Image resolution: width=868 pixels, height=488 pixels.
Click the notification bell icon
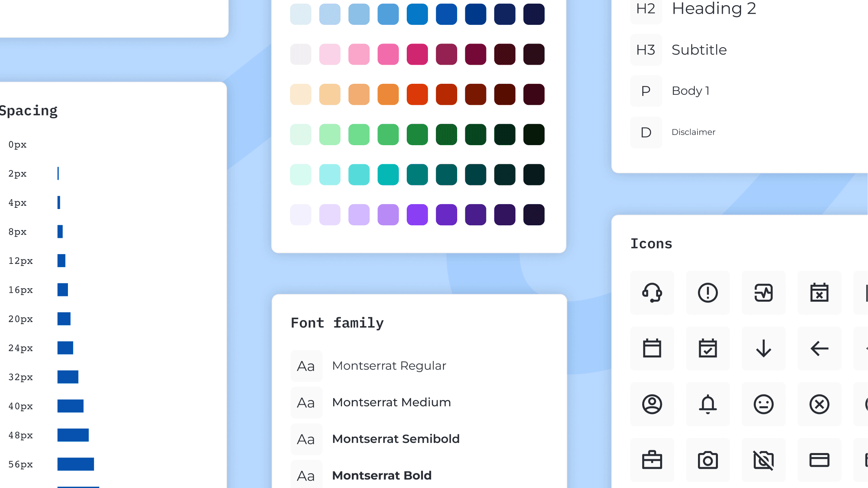tap(708, 404)
